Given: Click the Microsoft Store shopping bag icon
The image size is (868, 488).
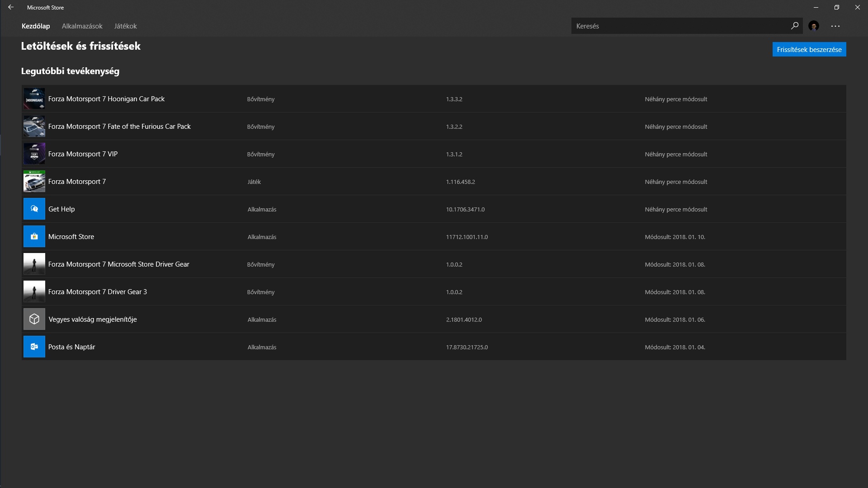Looking at the screenshot, I should tap(34, 236).
